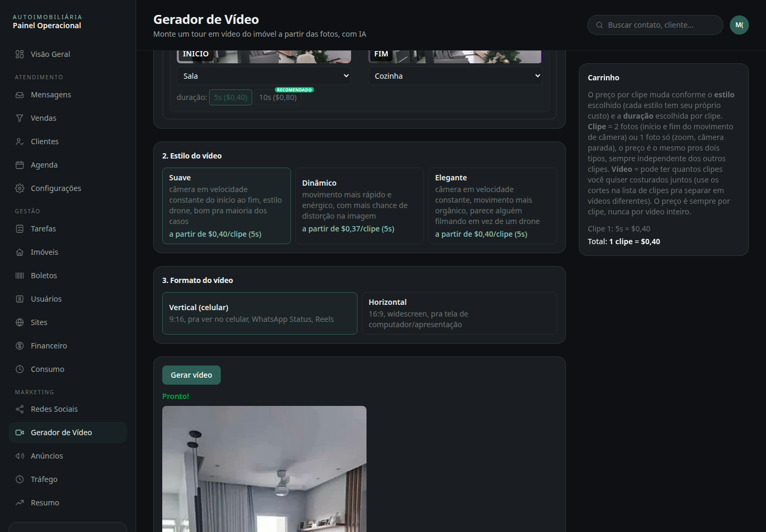Click the search contacts input field
This screenshot has width=766, height=532.
point(655,25)
